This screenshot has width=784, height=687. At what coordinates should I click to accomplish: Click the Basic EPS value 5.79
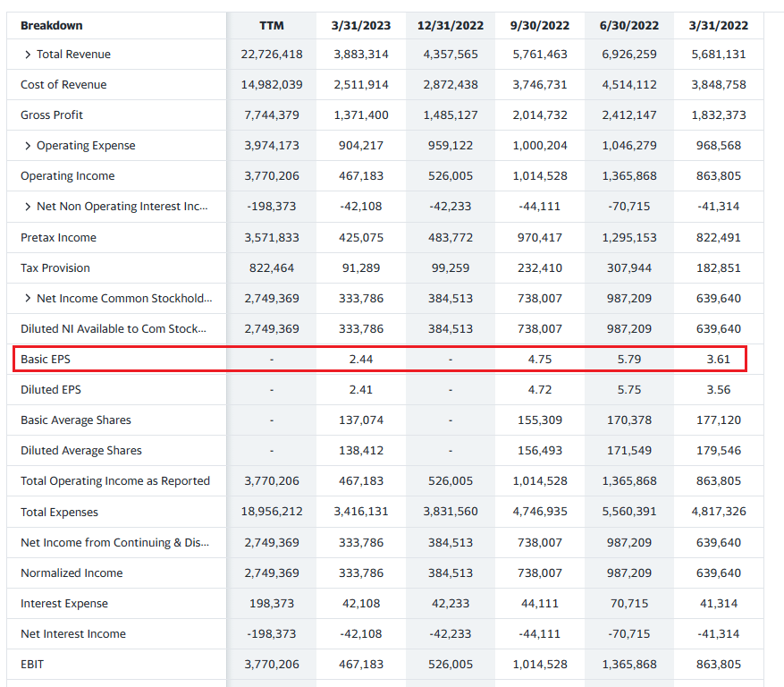(x=629, y=360)
